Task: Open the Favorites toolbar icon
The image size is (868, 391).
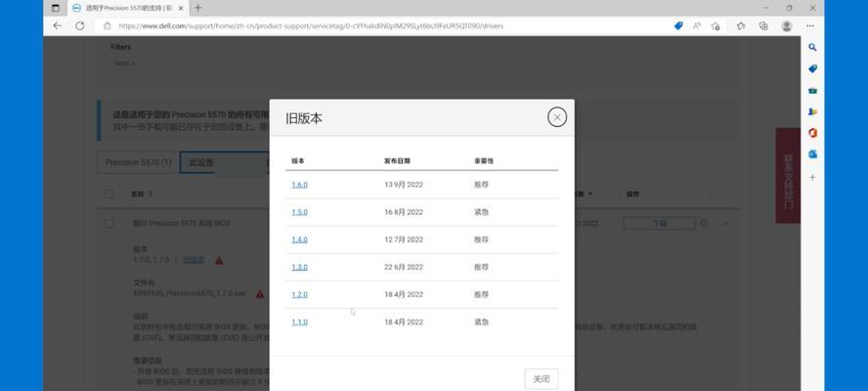Action: 741,26
